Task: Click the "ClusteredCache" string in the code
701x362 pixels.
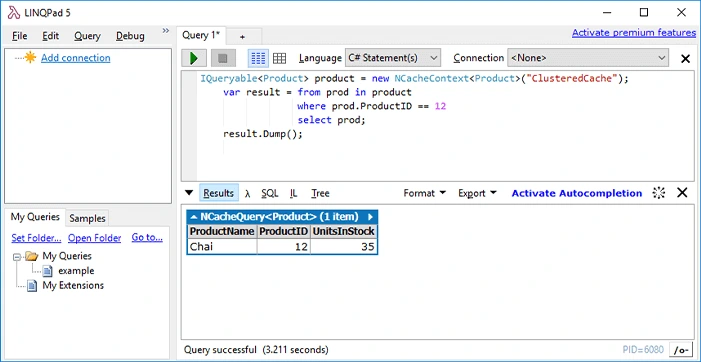Action: [573, 79]
